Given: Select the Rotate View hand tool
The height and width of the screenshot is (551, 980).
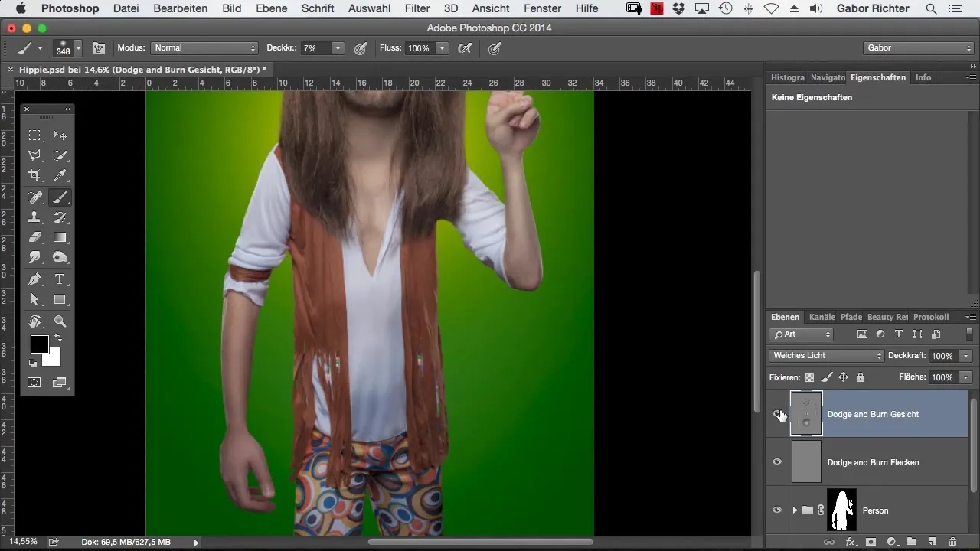Looking at the screenshot, I should pyautogui.click(x=35, y=321).
